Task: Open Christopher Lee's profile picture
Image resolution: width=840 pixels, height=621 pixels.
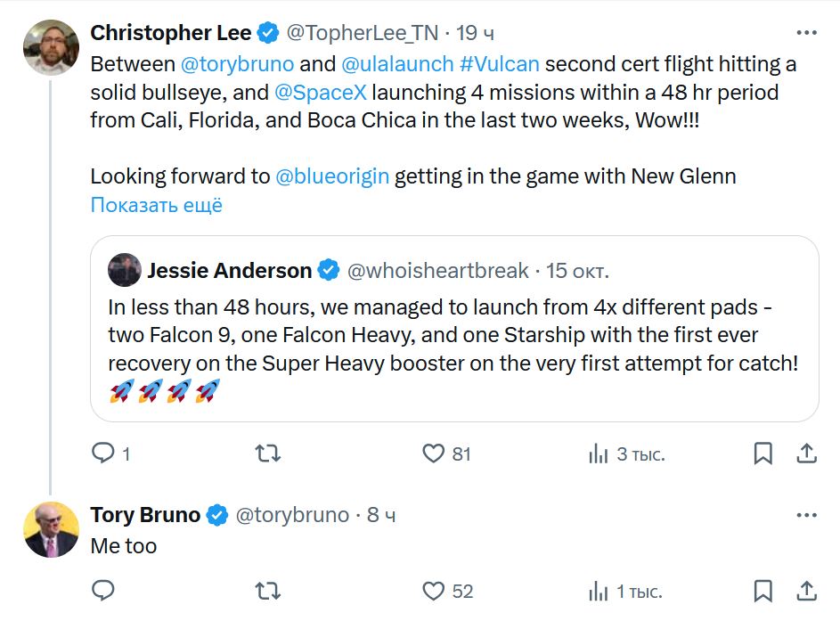Action: point(51,47)
